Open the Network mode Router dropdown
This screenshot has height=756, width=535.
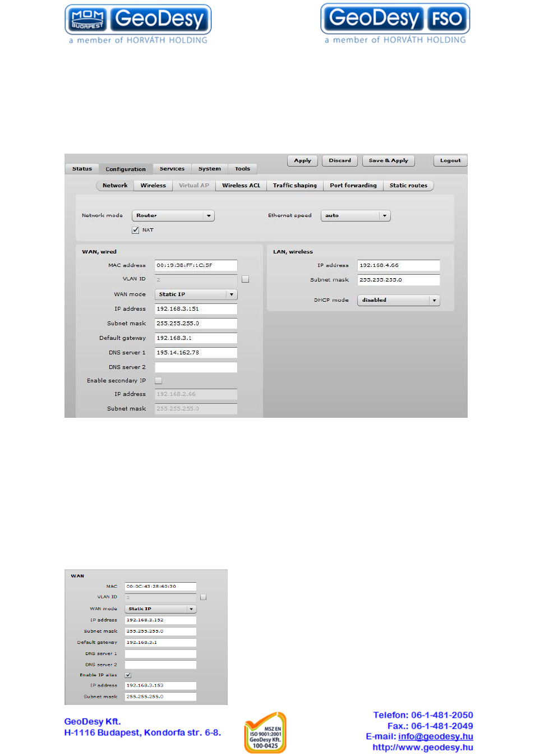tap(173, 216)
